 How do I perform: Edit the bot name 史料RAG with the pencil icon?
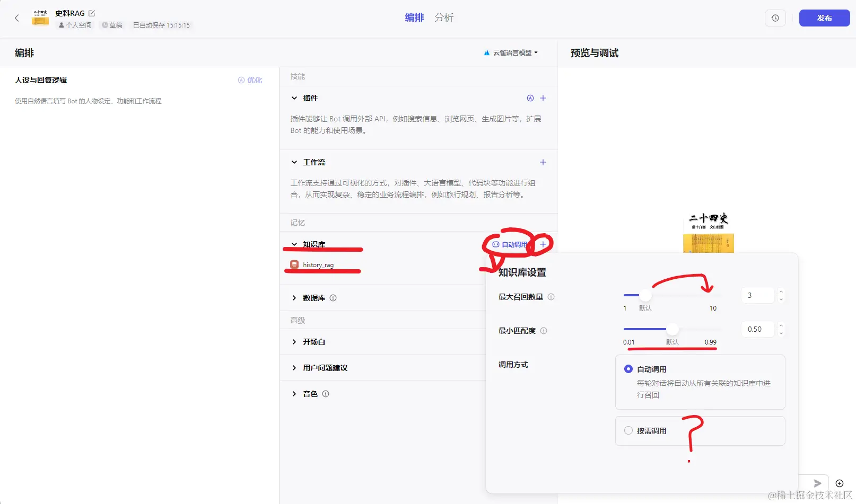click(x=92, y=13)
